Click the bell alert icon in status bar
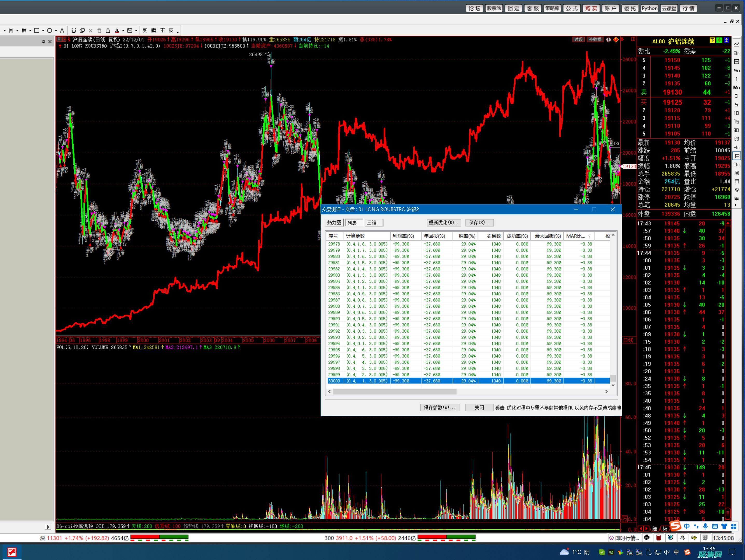745x560 pixels. (682, 537)
